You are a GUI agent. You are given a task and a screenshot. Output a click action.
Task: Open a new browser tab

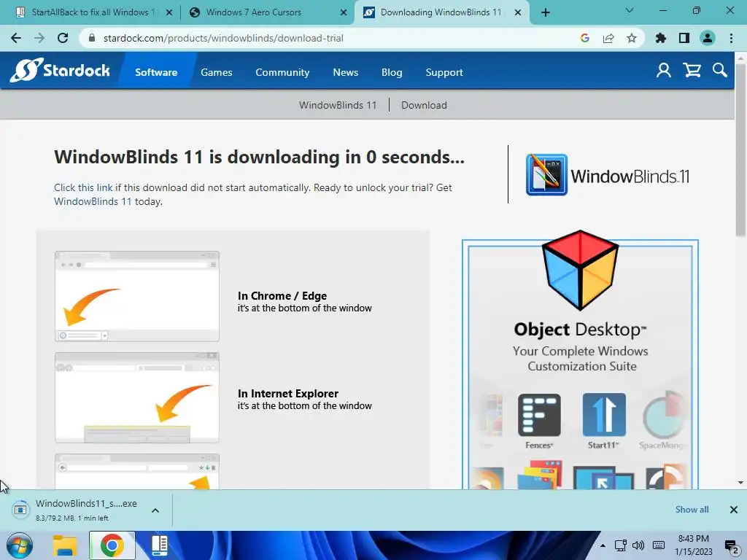pyautogui.click(x=546, y=12)
